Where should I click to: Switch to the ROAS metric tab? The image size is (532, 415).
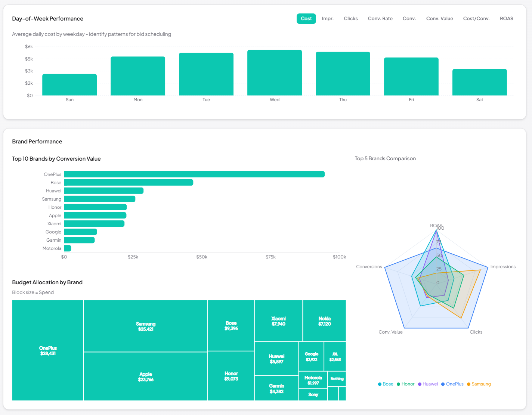point(506,18)
